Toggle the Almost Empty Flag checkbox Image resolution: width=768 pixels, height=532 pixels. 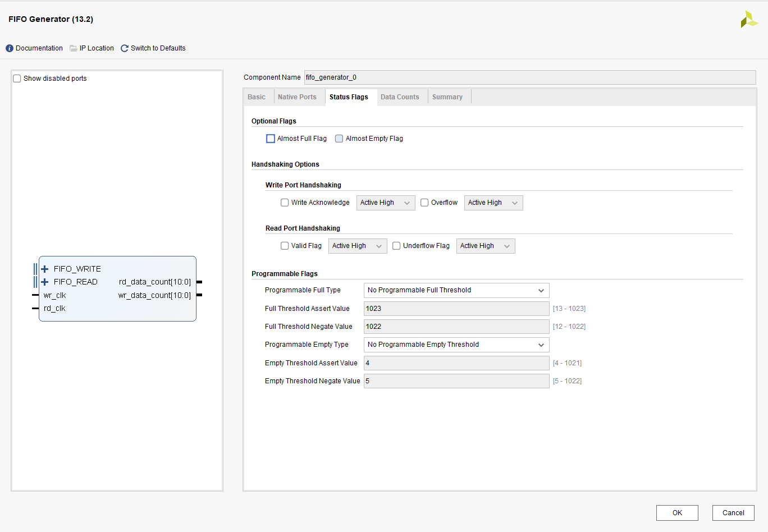[339, 139]
